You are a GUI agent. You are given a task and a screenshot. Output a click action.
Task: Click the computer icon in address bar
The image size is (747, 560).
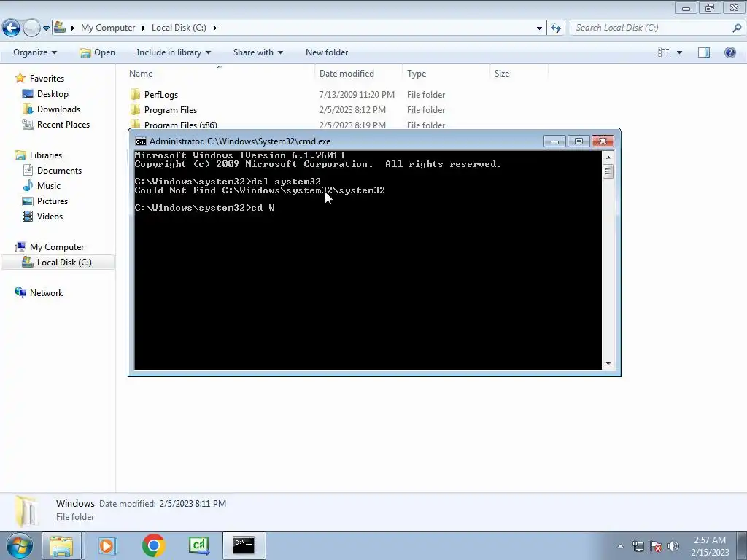(60, 27)
